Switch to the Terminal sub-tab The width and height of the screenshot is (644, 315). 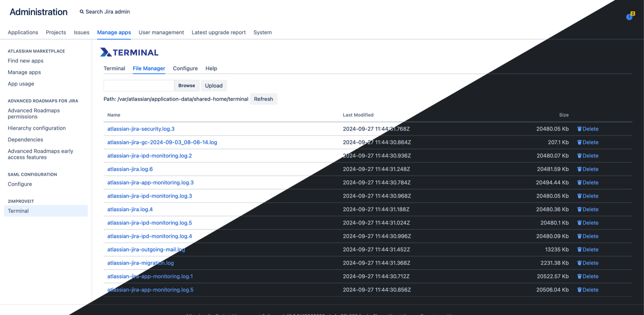[114, 68]
